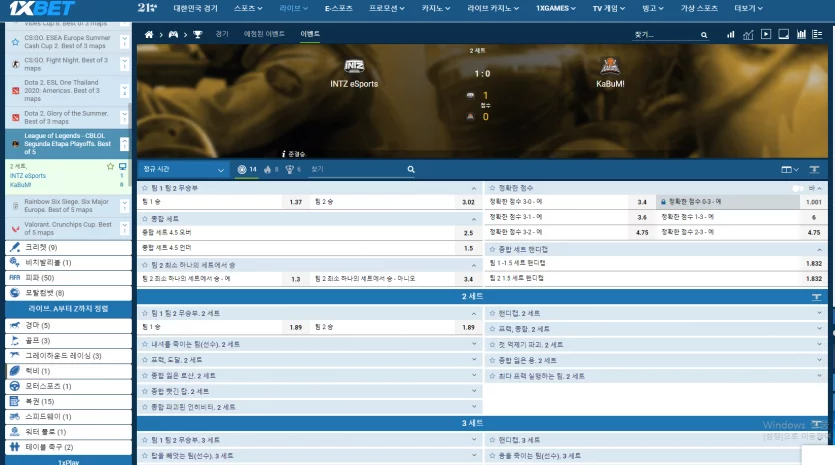
Task: Click the 모탈컴뱃 sport icon
Action: (15, 292)
